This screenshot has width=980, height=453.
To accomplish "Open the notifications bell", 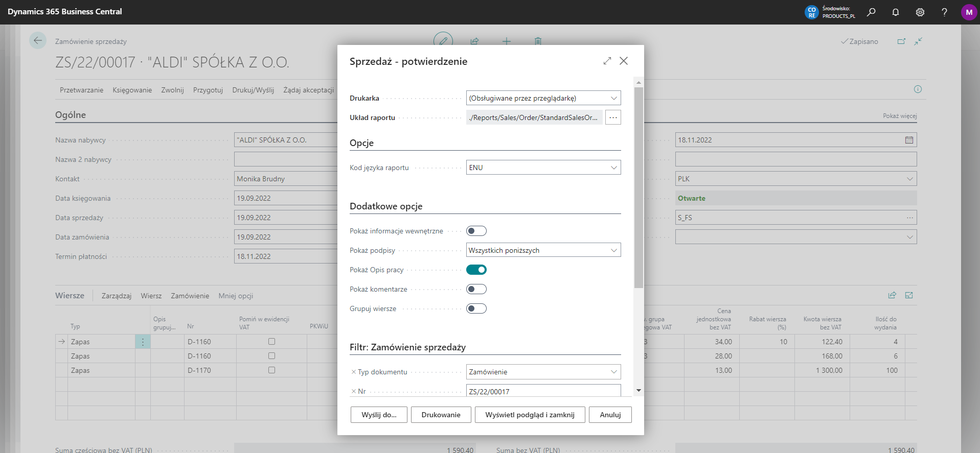I will (896, 12).
